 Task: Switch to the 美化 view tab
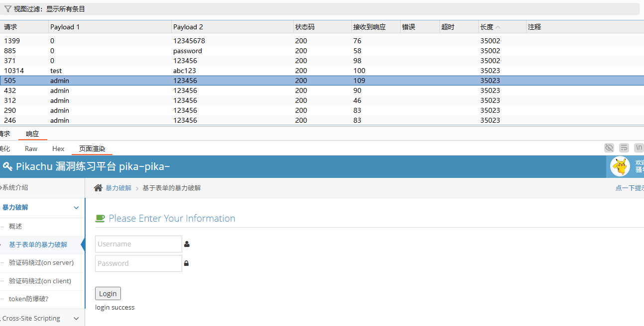tap(5, 149)
